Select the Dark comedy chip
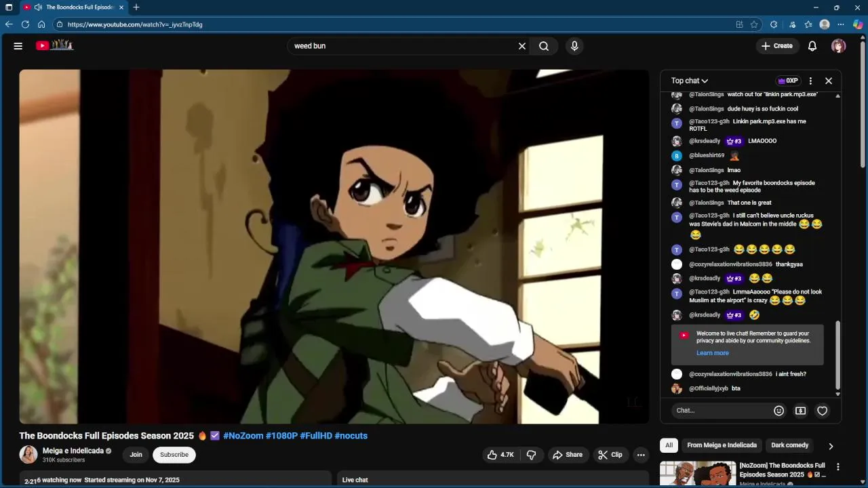Viewport: 868px width, 488px height. coord(790,445)
